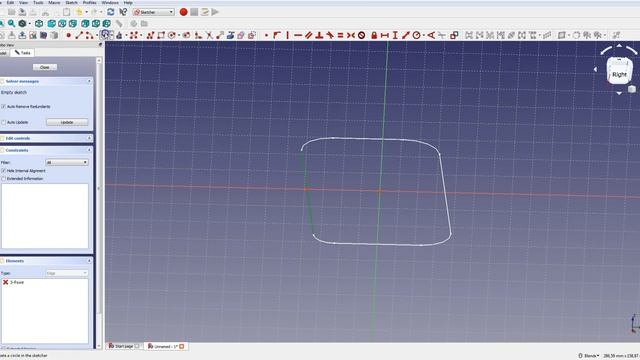Image resolution: width=640 pixels, height=360 pixels.
Task: Open the Edit menu
Action: tap(10, 2)
